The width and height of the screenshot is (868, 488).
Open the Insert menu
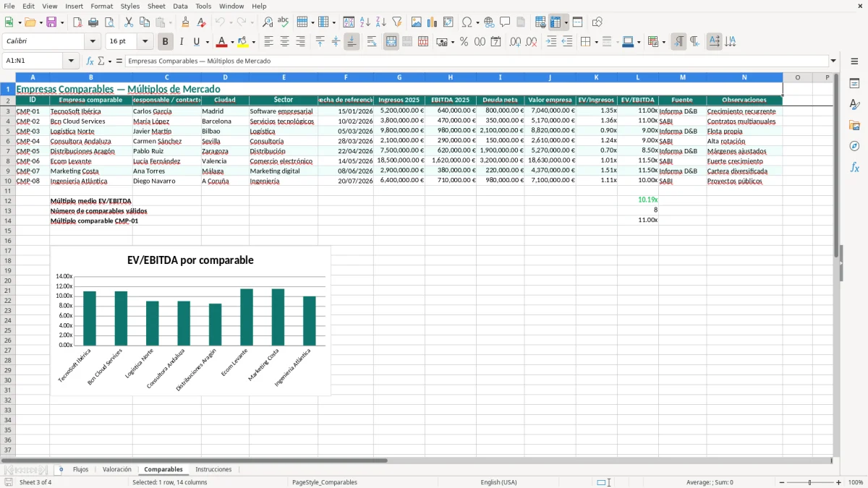point(74,6)
